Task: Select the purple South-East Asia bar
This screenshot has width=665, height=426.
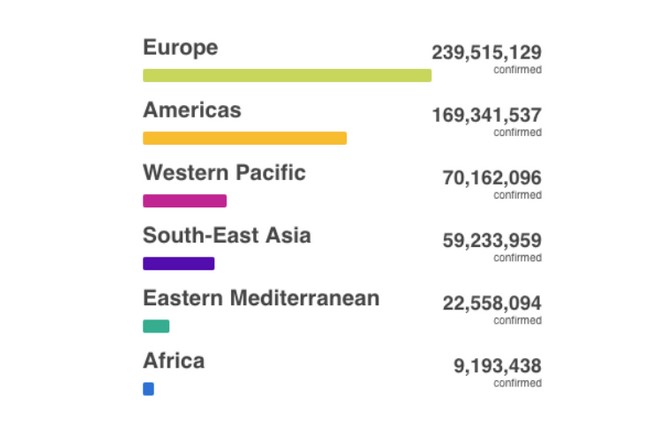Action: coord(179,264)
